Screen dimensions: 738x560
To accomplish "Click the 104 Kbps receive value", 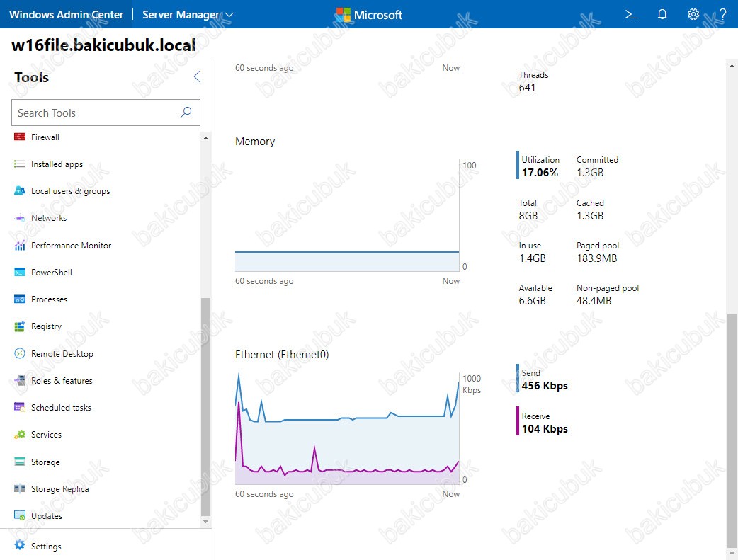I will tap(545, 429).
